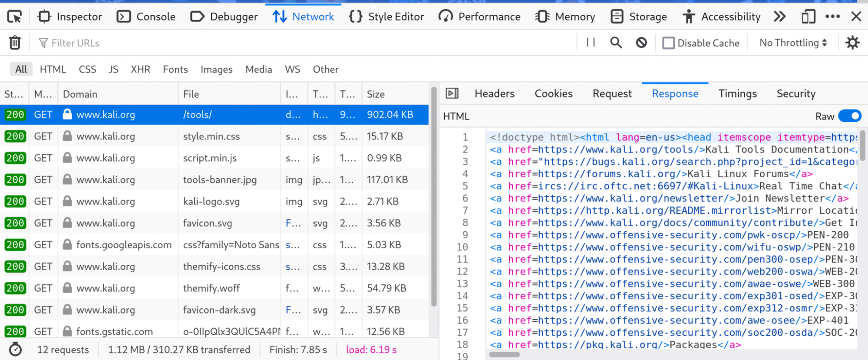868x360 pixels.
Task: Filter requests by JS
Action: pos(113,69)
